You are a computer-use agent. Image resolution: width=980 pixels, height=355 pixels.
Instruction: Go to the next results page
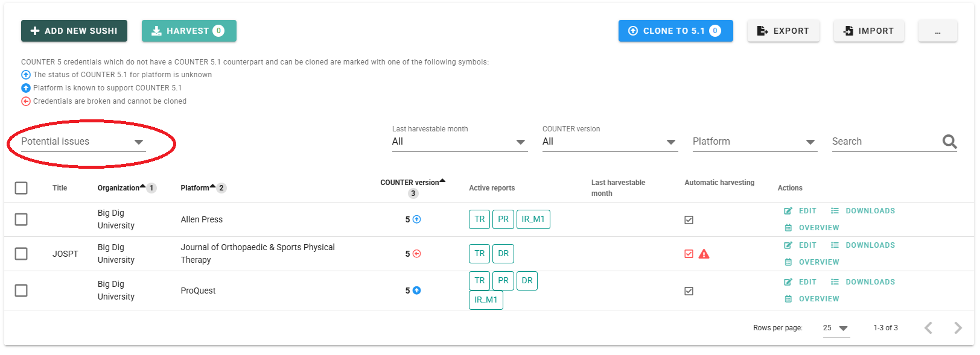pos(958,328)
